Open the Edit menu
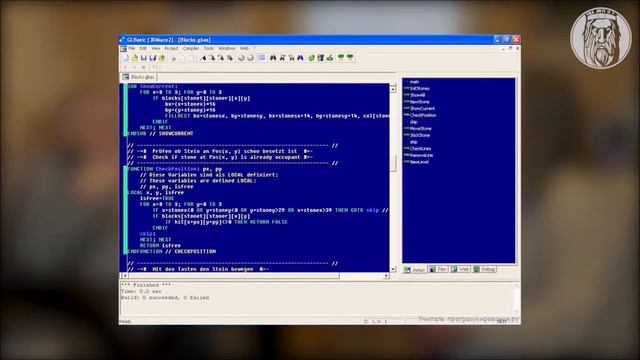This screenshot has width=640, height=360. pos(143,49)
